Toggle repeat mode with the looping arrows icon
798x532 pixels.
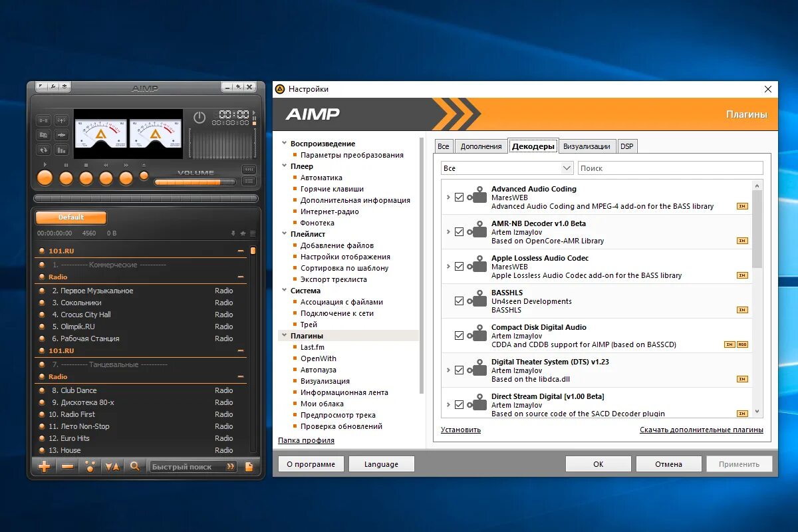pos(43,150)
